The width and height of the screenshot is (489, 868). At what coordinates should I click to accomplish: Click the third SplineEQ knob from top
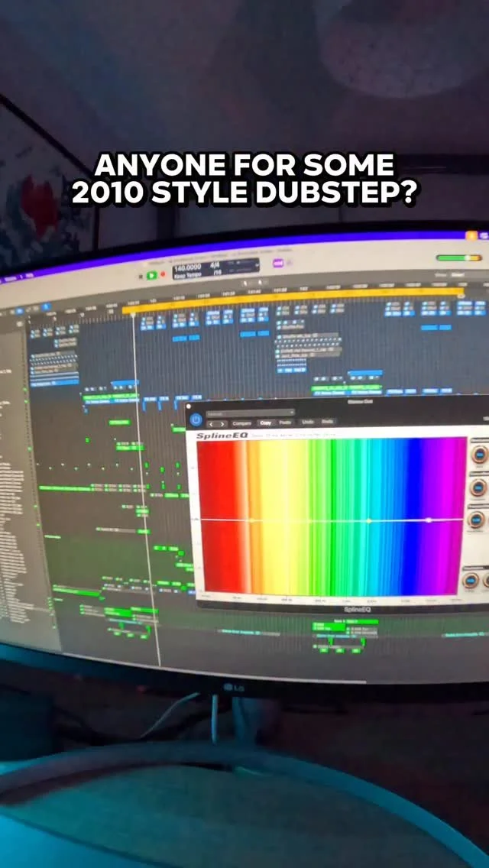click(x=476, y=520)
